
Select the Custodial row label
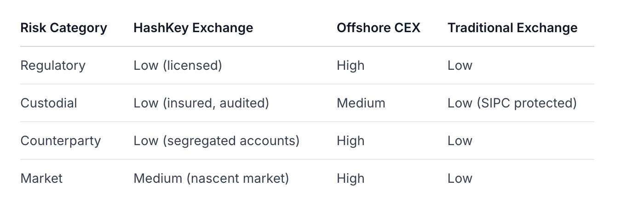pos(49,103)
